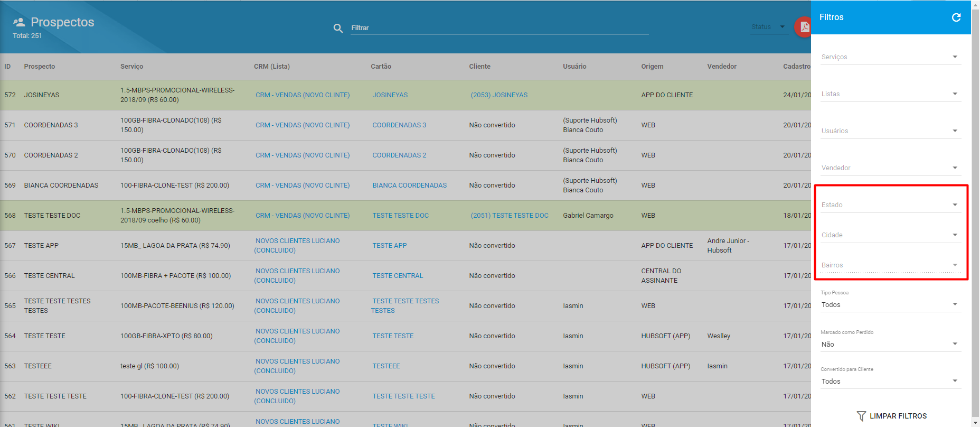Click Total: 251 text in header
Viewport: 980px width, 427px height.
point(27,36)
